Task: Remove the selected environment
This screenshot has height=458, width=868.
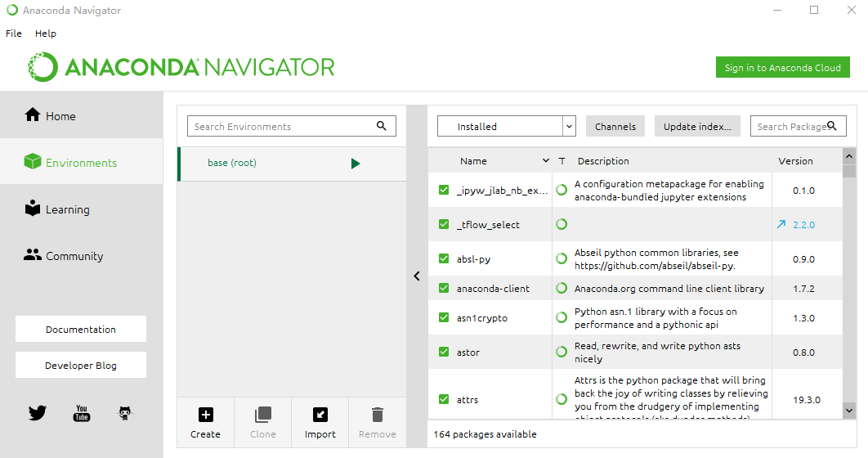Action: click(378, 423)
